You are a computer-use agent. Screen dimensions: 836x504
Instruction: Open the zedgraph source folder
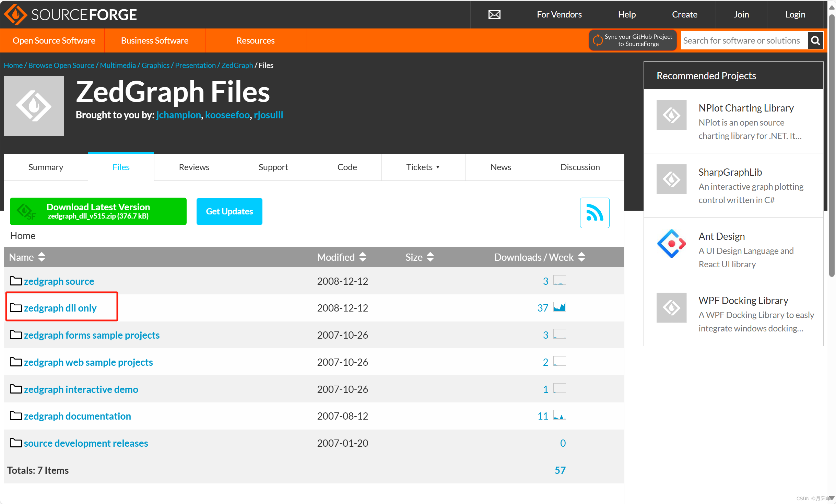click(x=59, y=281)
